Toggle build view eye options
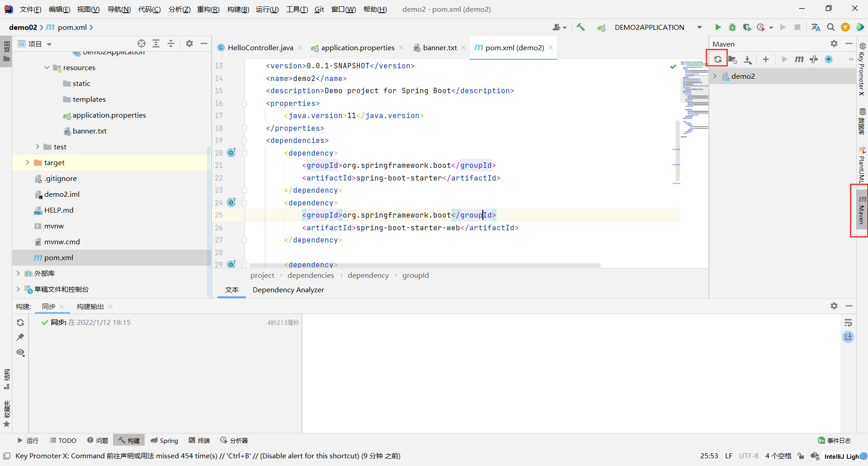Screen dimensions: 868x466 click(x=20, y=352)
